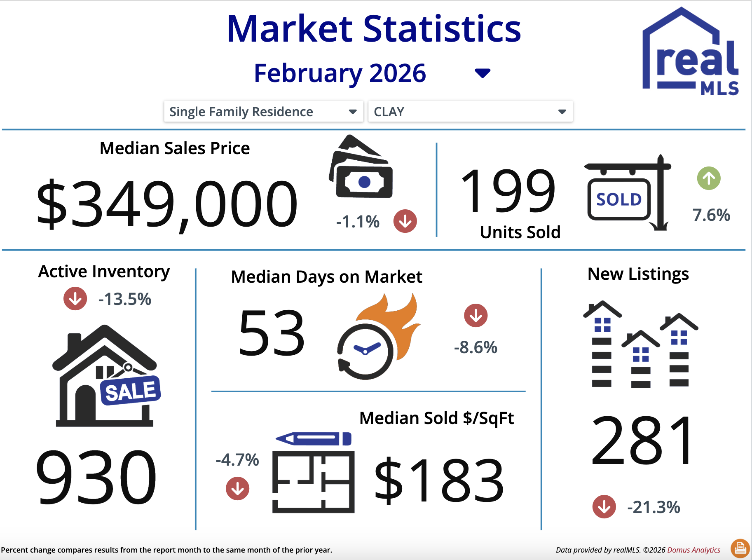Click the red down arrow above -8.6%
This screenshot has width=752, height=560.
point(476,316)
